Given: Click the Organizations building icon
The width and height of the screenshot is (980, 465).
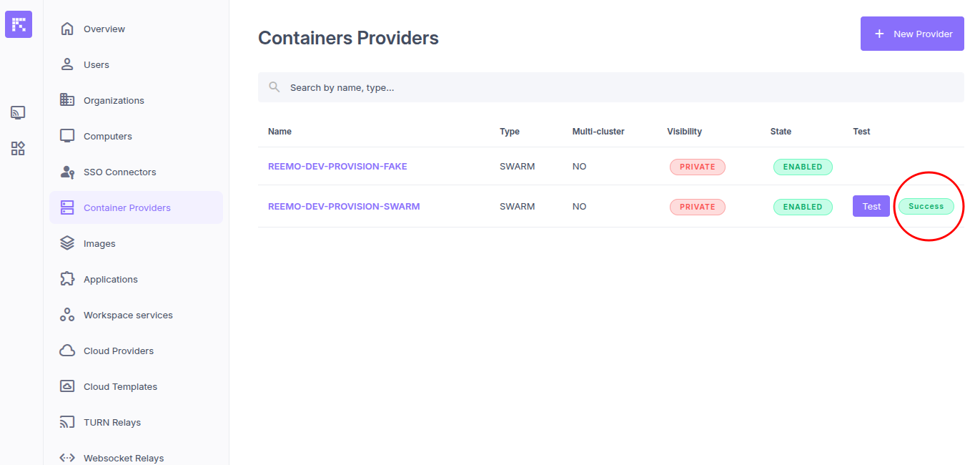Looking at the screenshot, I should point(67,100).
